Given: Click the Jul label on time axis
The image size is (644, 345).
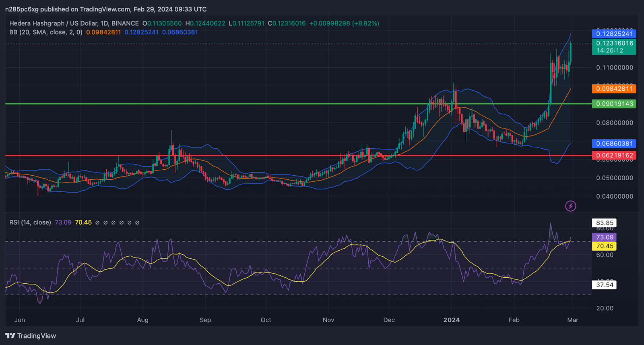Looking at the screenshot, I should point(80,320).
